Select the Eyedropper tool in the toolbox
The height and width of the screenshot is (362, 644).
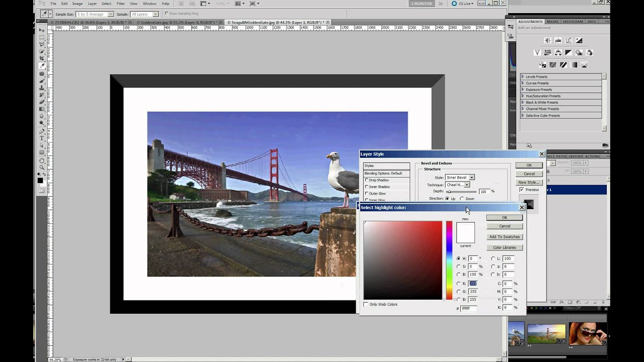coord(42,66)
